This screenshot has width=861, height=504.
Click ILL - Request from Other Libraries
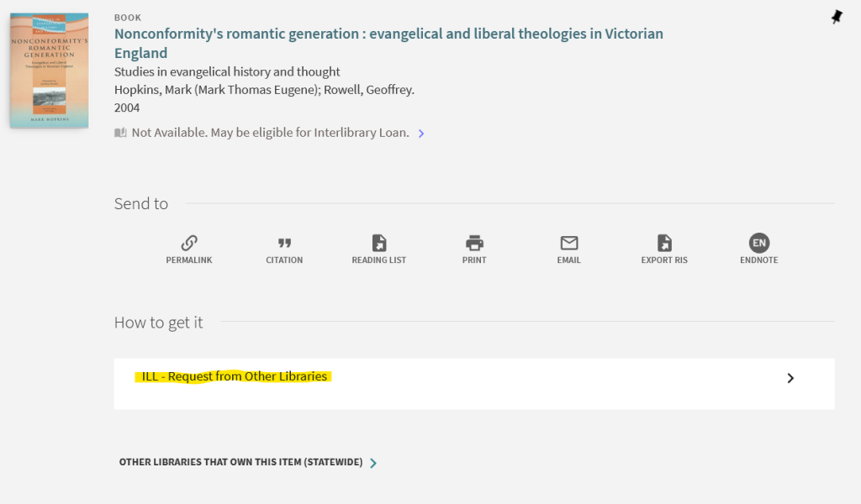[x=234, y=376]
